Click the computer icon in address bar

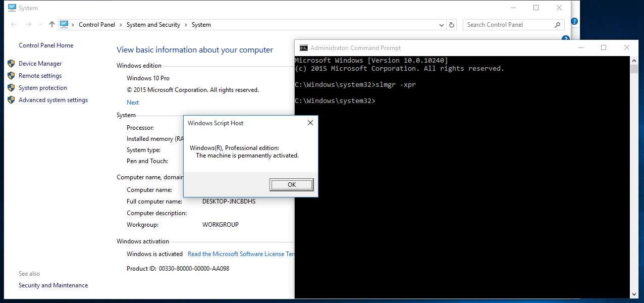pos(64,24)
